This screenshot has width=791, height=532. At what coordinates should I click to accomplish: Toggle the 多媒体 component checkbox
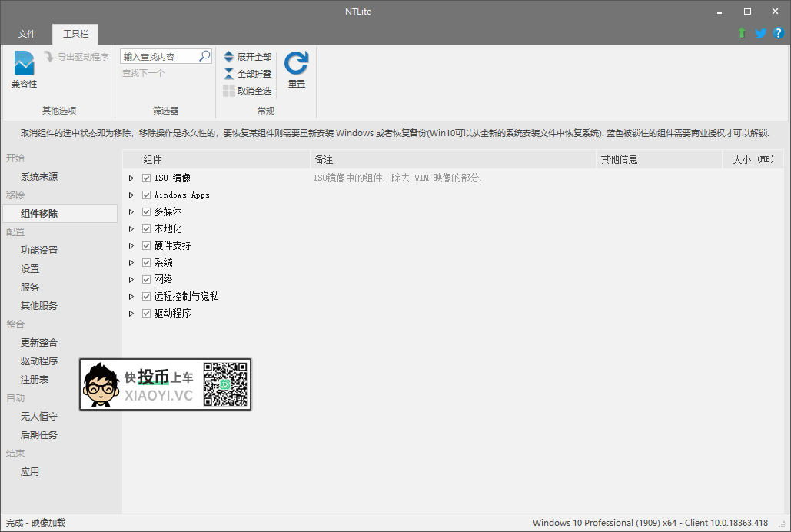(146, 212)
